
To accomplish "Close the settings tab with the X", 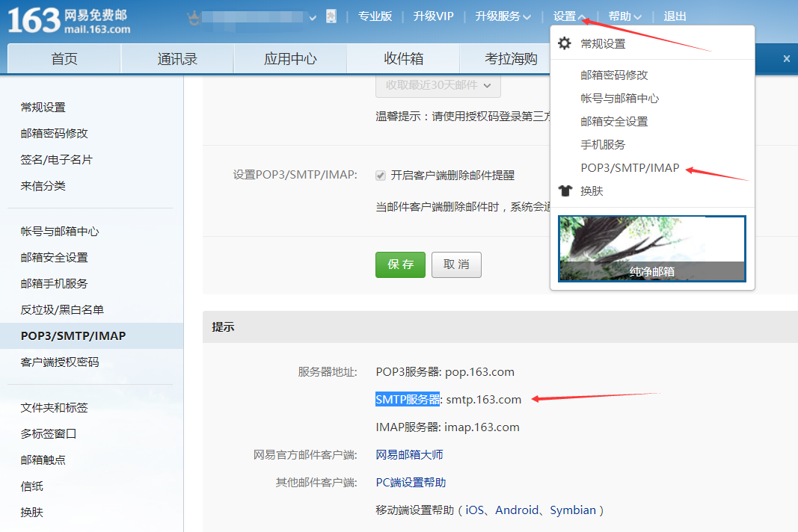I will click(786, 58).
